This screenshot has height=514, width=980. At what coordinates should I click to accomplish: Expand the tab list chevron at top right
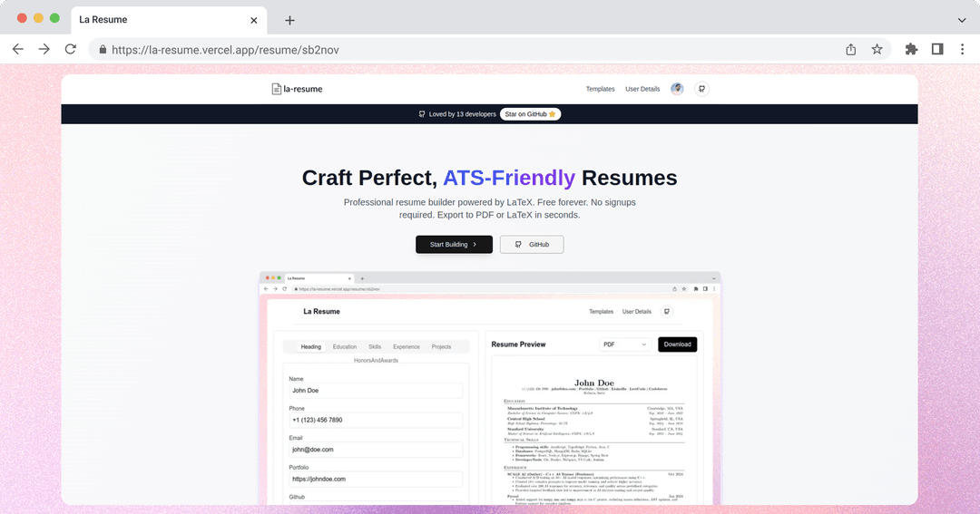tap(961, 20)
